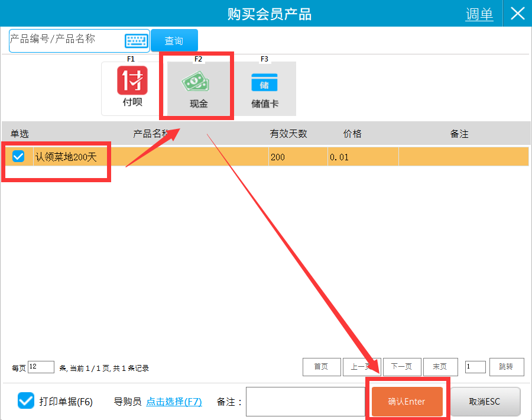The image size is (532, 420).
Task: Toggle checkbox for 认领菜地200天 product
Action: (x=19, y=157)
